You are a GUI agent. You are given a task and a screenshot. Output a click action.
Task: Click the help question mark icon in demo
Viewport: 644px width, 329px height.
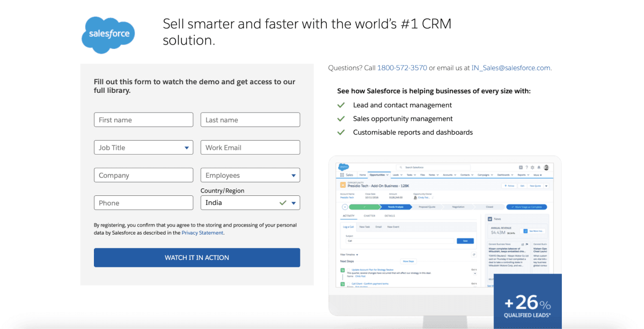click(527, 167)
